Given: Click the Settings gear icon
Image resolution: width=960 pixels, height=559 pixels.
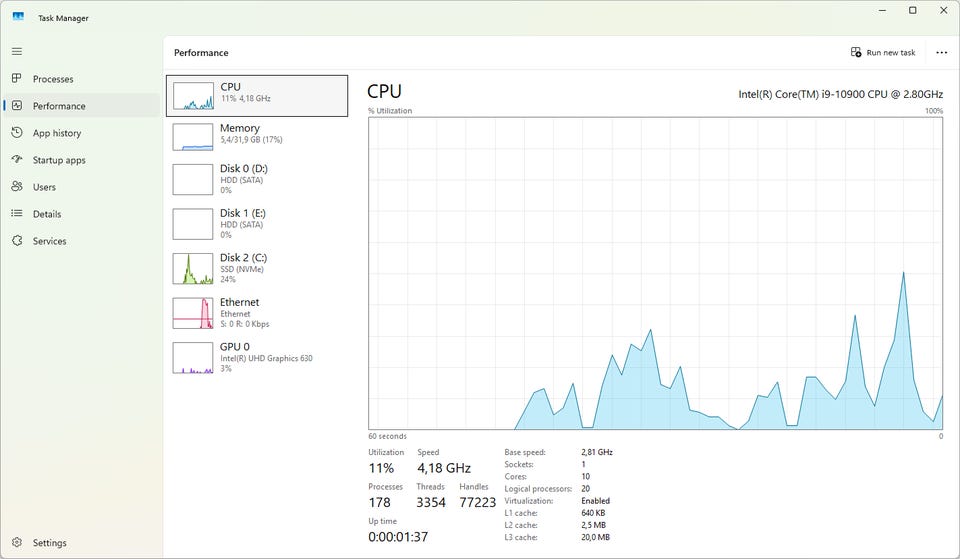Looking at the screenshot, I should click(x=17, y=542).
